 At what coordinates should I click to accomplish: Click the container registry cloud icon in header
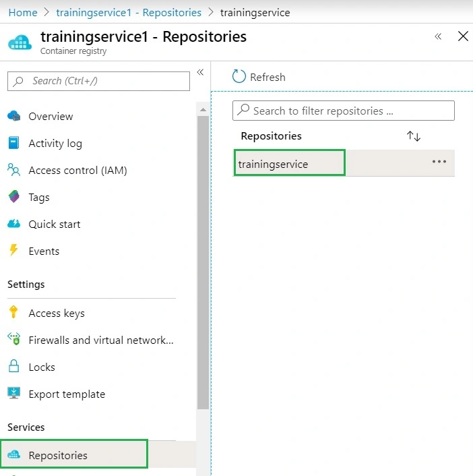click(x=20, y=42)
